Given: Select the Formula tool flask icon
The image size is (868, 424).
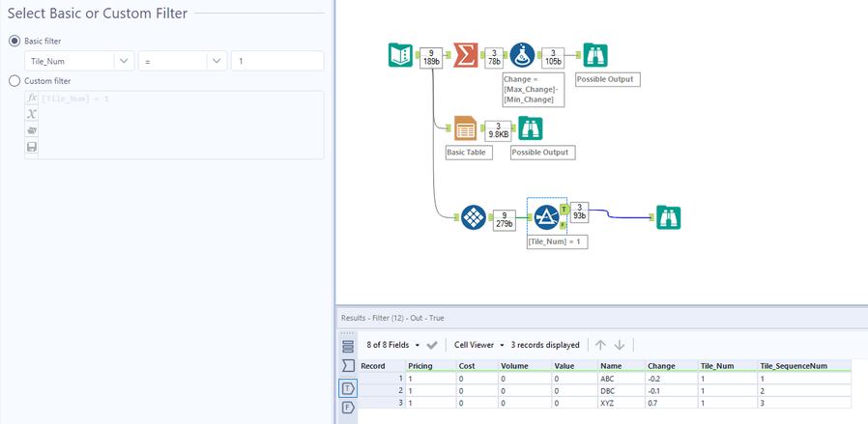Looking at the screenshot, I should click(522, 55).
